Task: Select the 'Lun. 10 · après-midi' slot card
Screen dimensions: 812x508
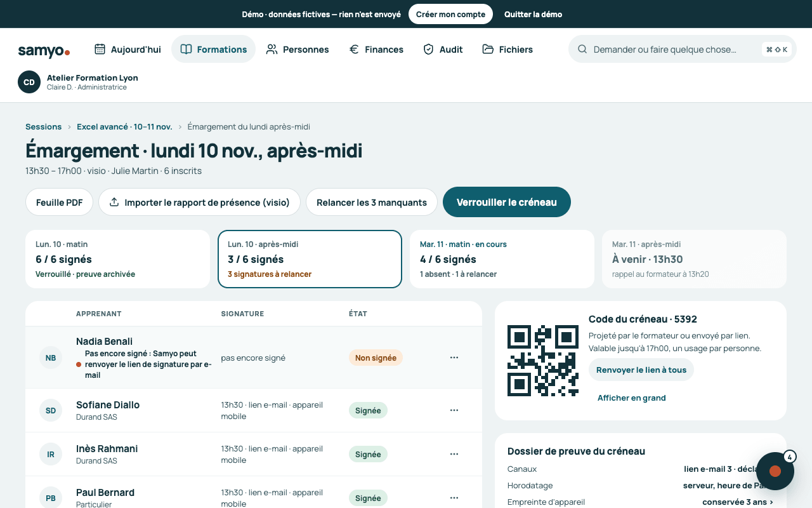Action: point(310,259)
